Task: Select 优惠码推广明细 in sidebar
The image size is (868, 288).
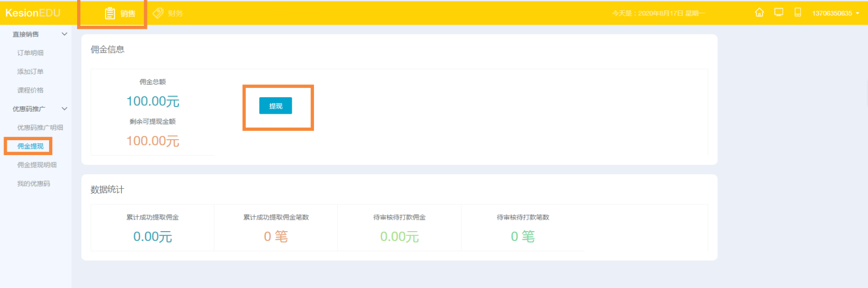Action: click(x=40, y=127)
